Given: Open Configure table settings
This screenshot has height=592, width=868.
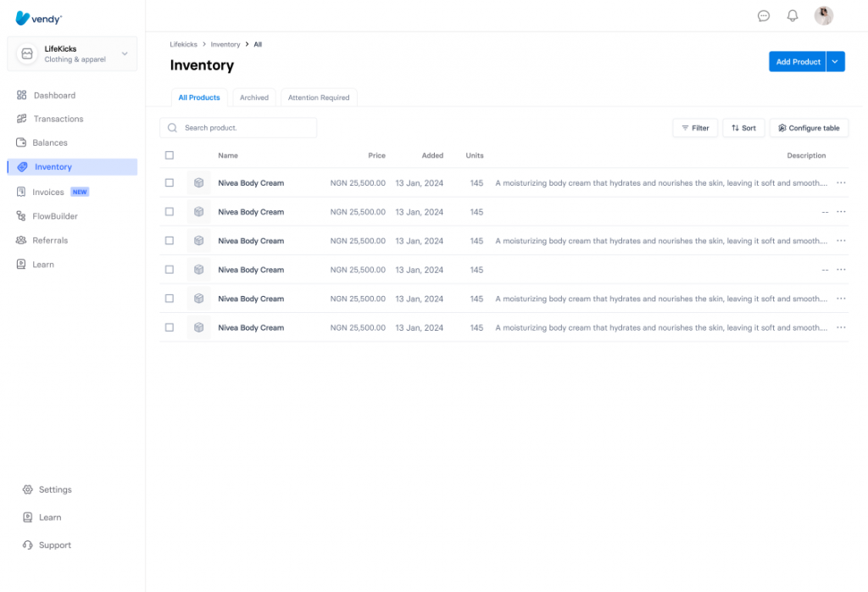Looking at the screenshot, I should pyautogui.click(x=809, y=127).
